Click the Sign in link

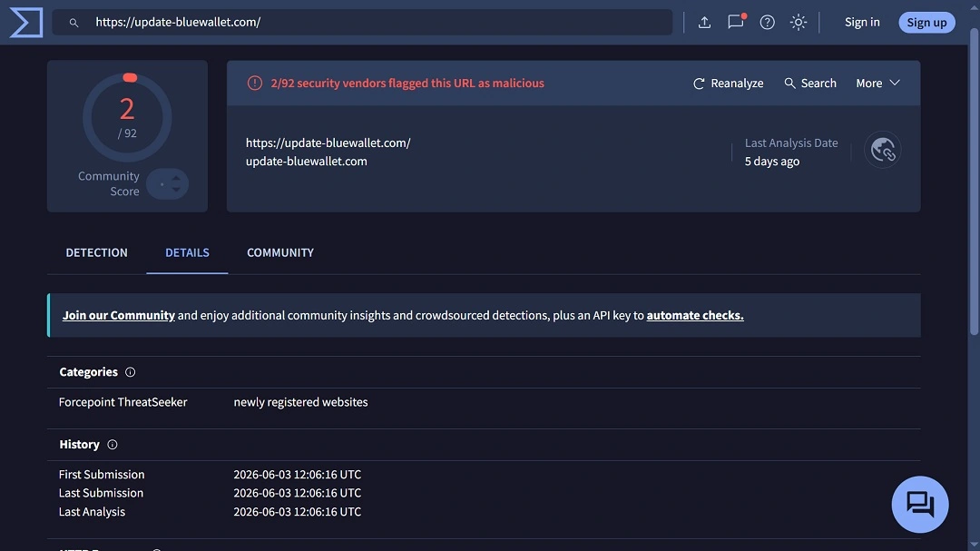click(862, 22)
